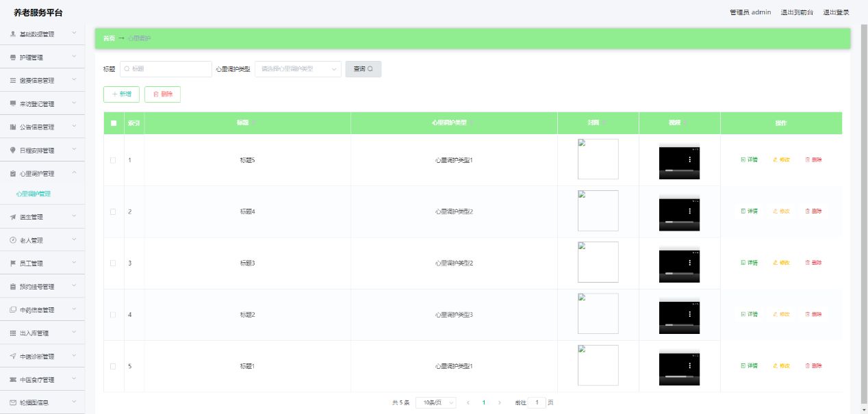
Task: Expand 员工管理 using its chevron
Action: (74, 263)
